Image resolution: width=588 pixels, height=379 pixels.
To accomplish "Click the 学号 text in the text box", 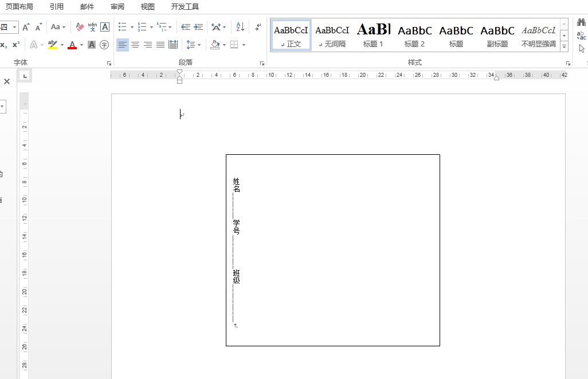I will click(236, 227).
